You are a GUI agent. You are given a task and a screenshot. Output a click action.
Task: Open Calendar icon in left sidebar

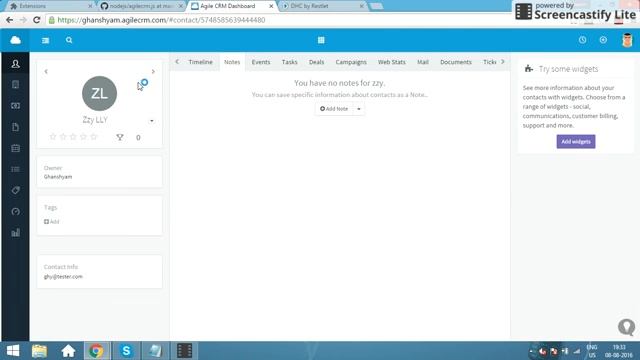coord(16,148)
